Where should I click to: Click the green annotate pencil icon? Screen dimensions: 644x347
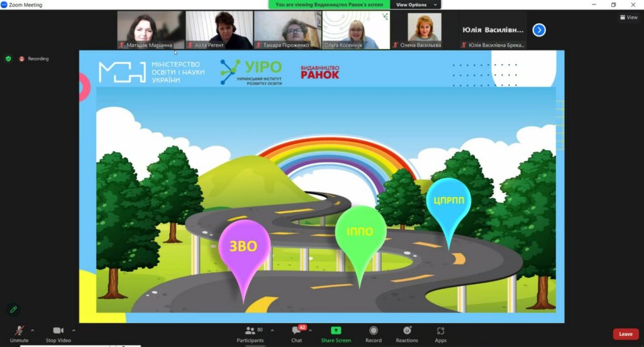(x=12, y=309)
